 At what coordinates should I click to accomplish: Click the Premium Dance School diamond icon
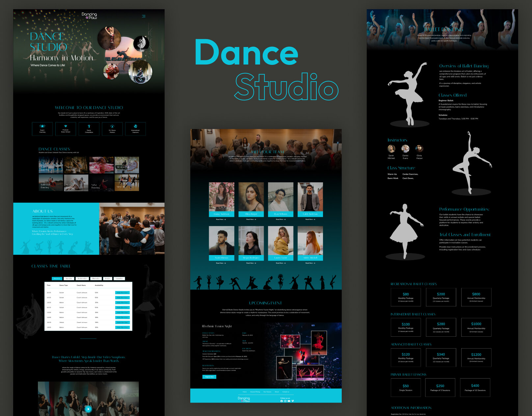(66, 126)
